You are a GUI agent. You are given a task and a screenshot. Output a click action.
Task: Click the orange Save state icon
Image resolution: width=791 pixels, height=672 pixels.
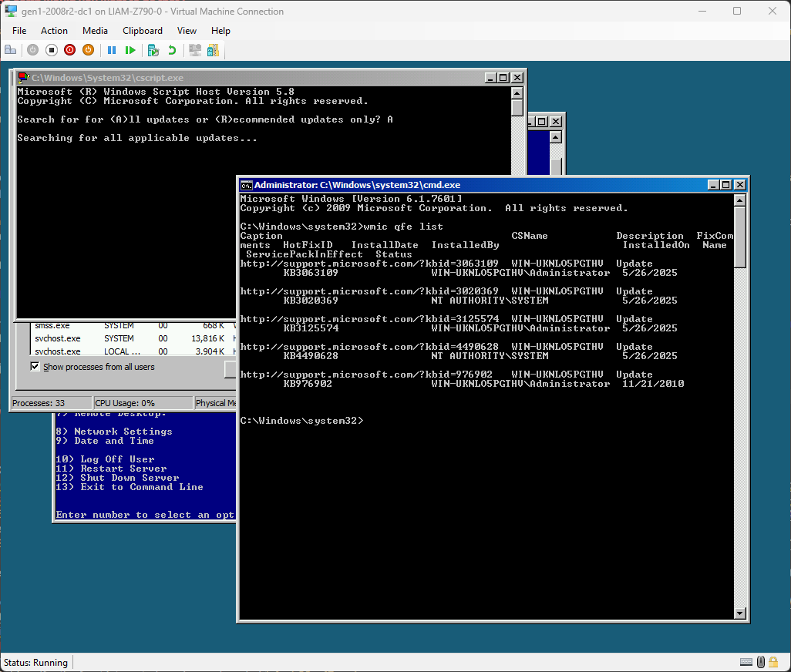click(89, 50)
